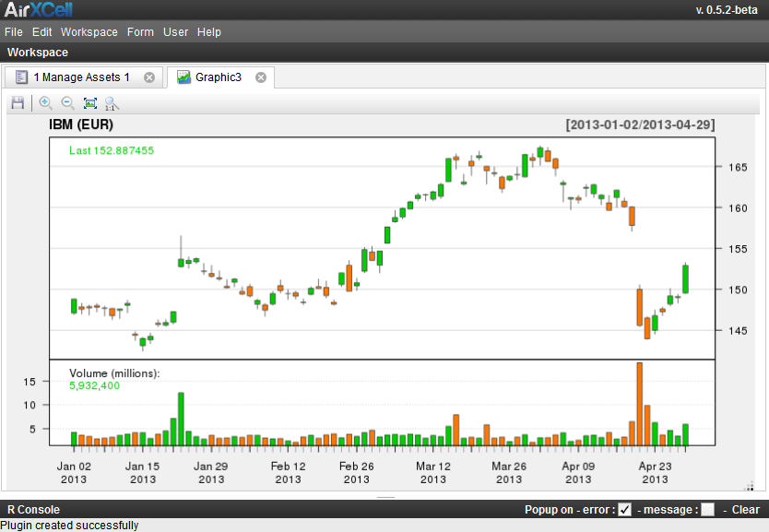Click the 150 price axis label
The image size is (769, 532).
[738, 290]
